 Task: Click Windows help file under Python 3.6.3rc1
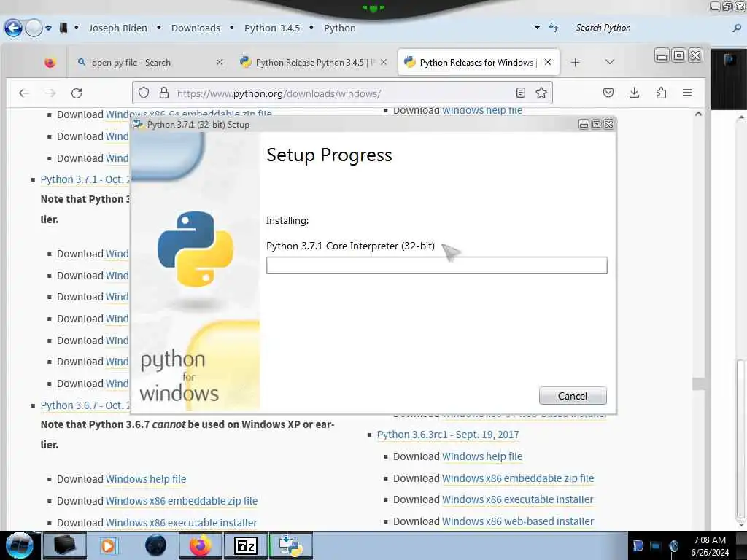(482, 456)
